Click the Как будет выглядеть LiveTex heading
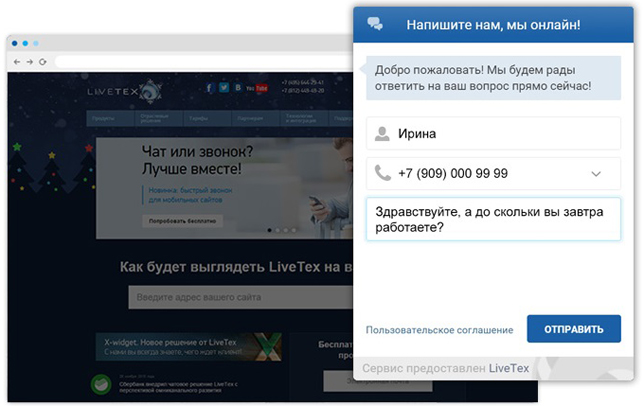The width and height of the screenshot is (644, 406). [x=236, y=267]
